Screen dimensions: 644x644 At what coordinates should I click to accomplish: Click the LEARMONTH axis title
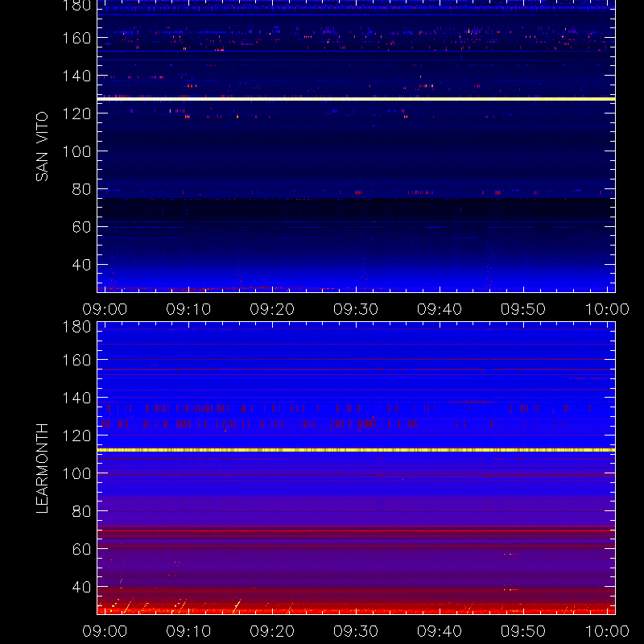(42, 469)
